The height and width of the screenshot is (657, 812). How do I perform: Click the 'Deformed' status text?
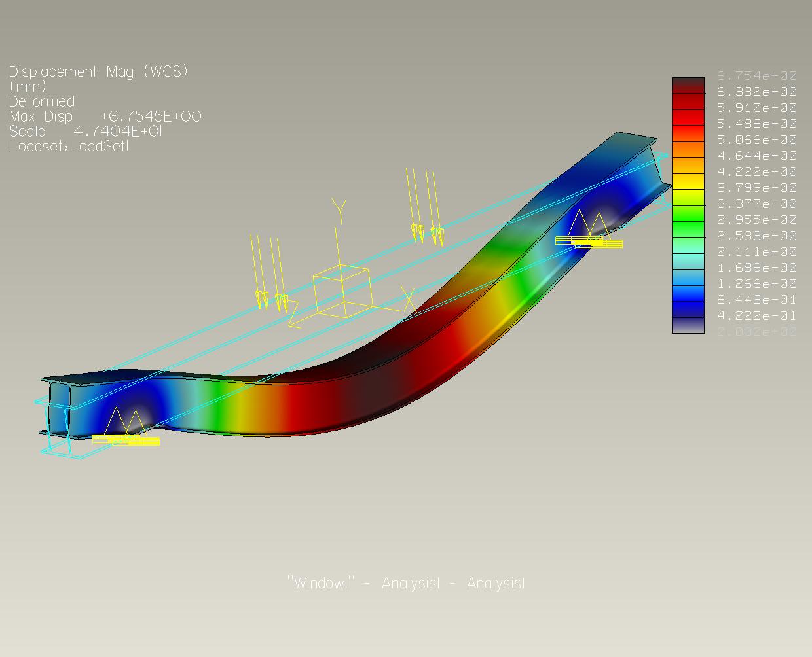point(42,101)
